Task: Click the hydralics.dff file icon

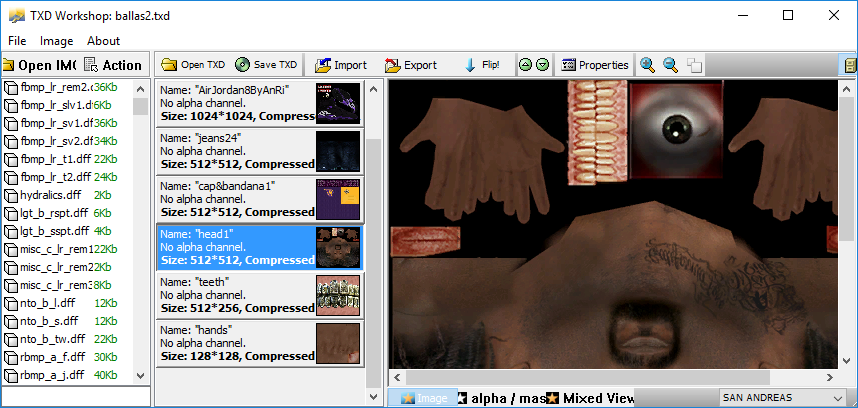Action: 11,195
